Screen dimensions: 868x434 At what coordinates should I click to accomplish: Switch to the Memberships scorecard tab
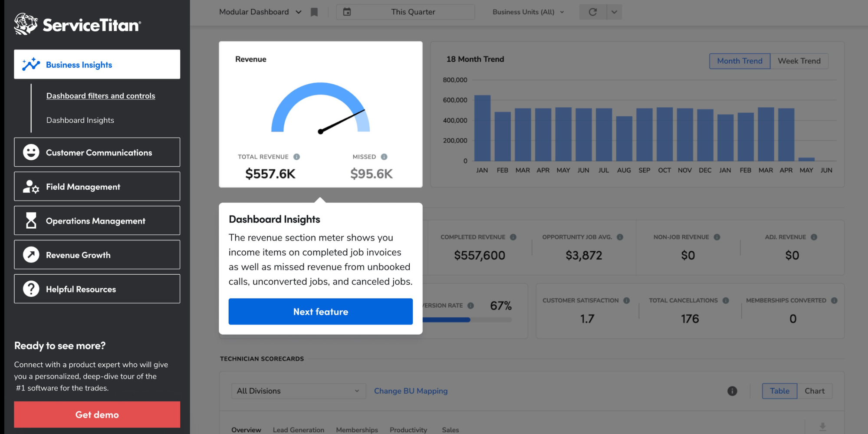coord(357,430)
